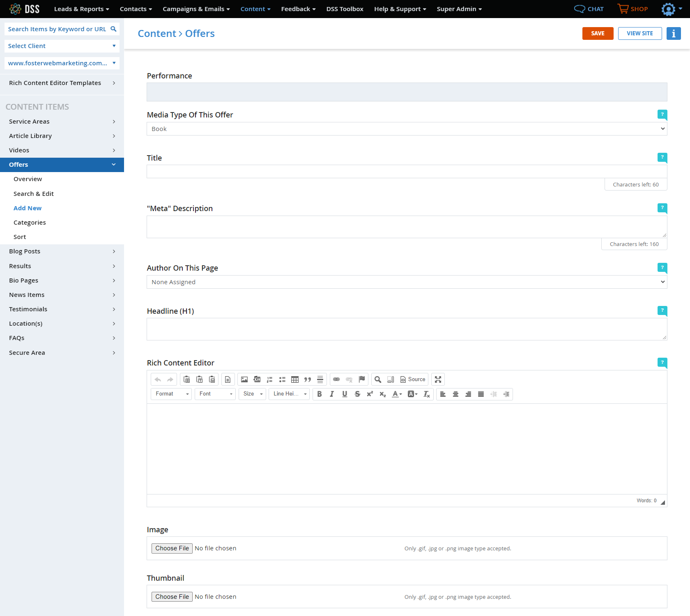Open the Campaigns & Emails menu

[196, 9]
